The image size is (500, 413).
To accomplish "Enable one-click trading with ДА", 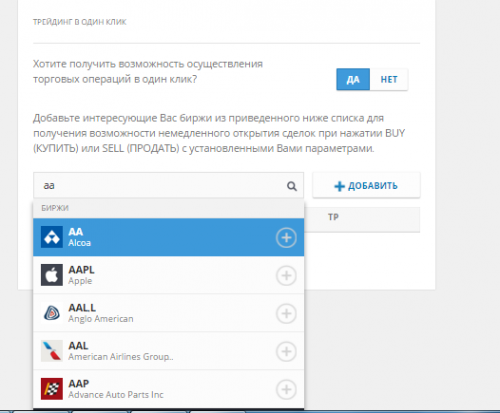I will 353,79.
